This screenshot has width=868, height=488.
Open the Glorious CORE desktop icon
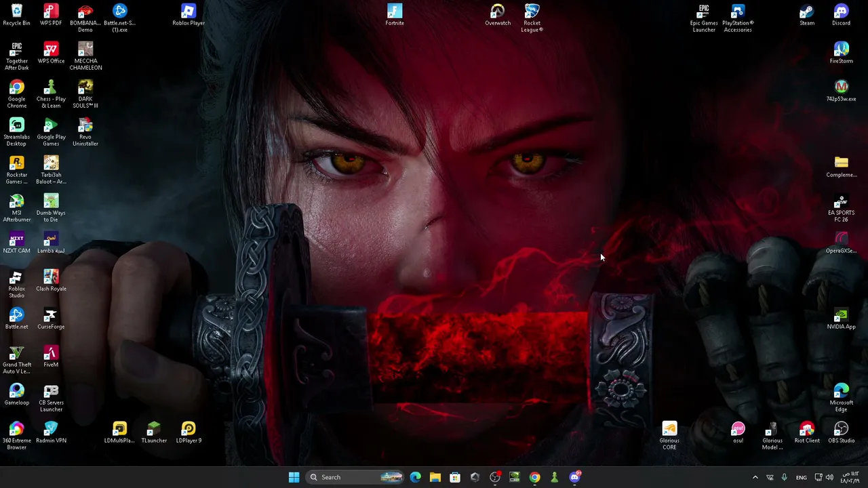point(669,436)
